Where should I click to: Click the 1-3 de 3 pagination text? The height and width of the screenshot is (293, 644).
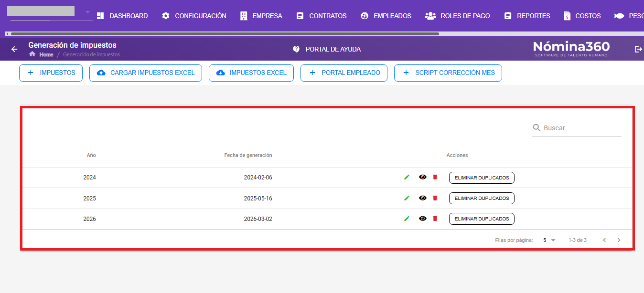coord(578,240)
